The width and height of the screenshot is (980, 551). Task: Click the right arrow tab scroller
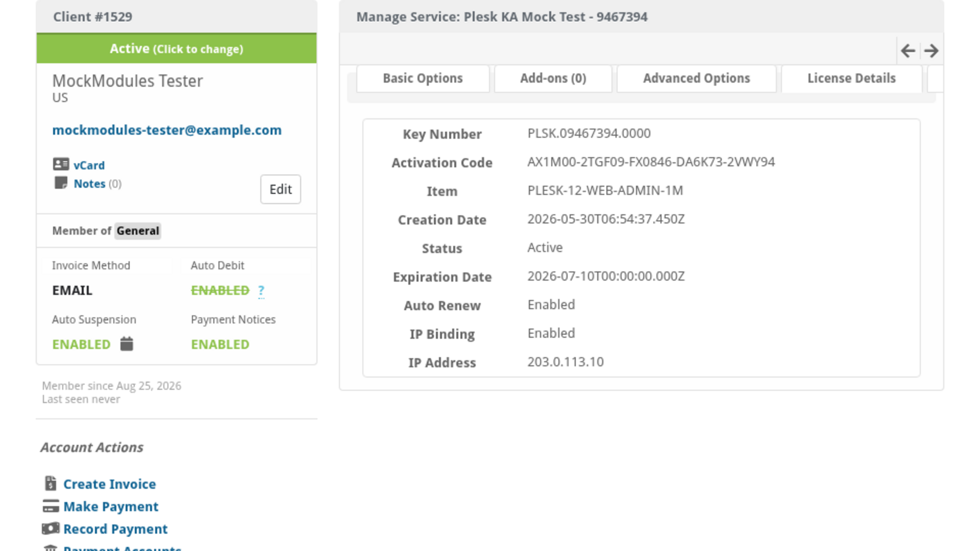(931, 51)
